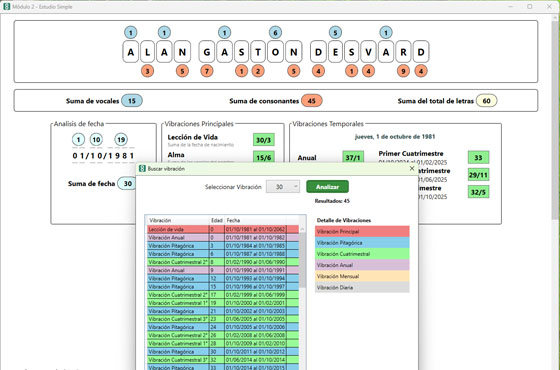
Task: Click the Suma del total de letras value 60
Action: pos(486,101)
